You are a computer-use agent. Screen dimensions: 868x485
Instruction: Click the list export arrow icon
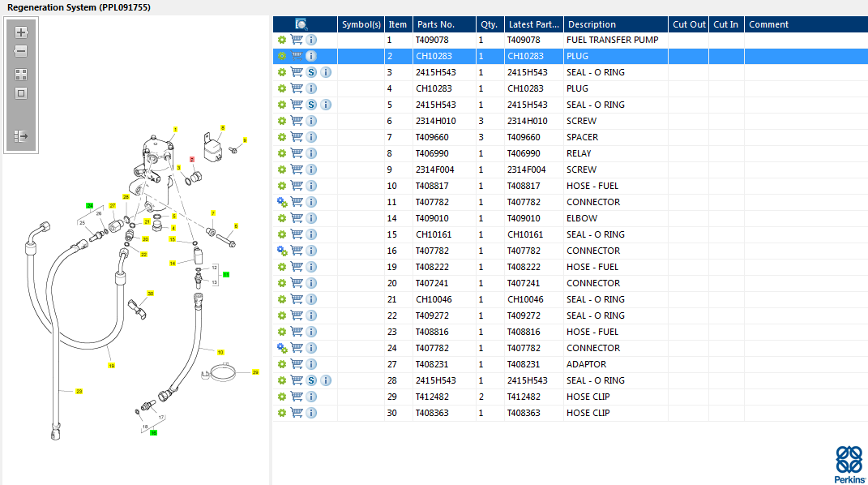[x=21, y=136]
